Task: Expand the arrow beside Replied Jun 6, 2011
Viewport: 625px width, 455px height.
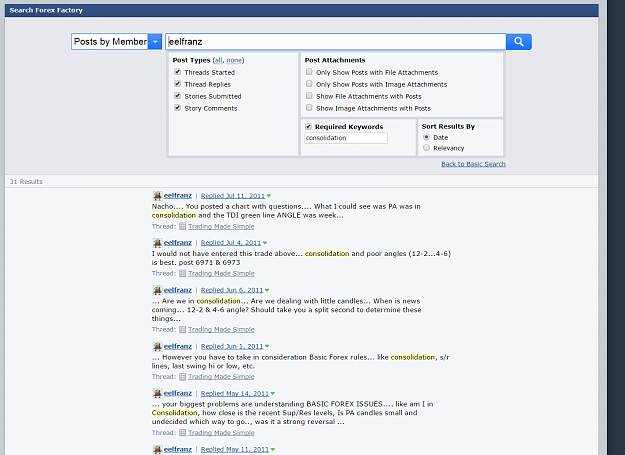Action: [267, 290]
